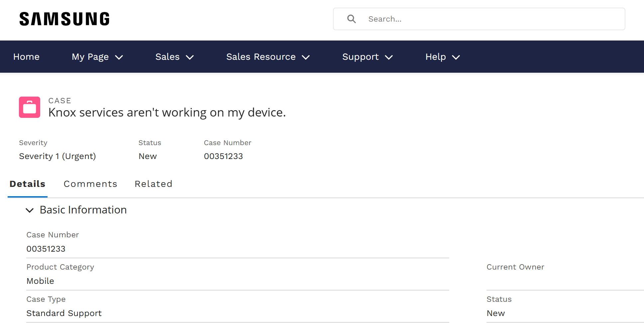This screenshot has height=323, width=644.
Task: Expand the Support menu
Action: (368, 57)
